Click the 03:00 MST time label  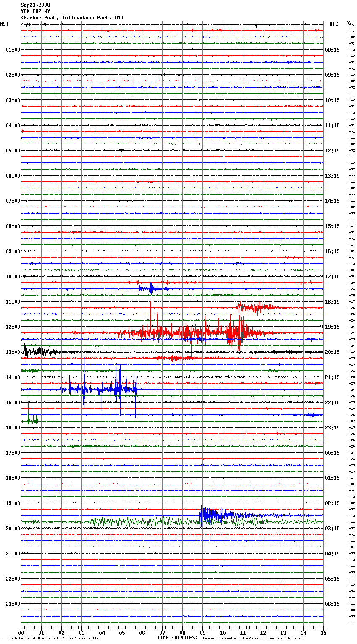13,100
